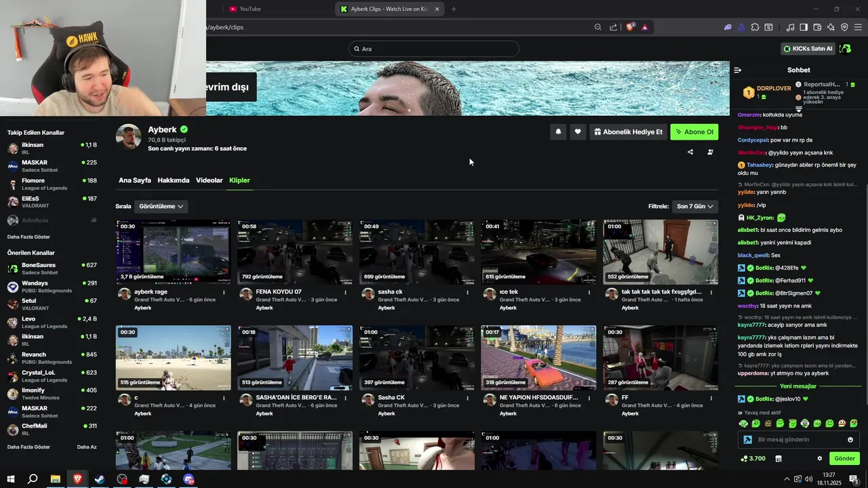Image resolution: width=868 pixels, height=488 pixels.
Task: Click the user report icon beside share
Action: 710,152
